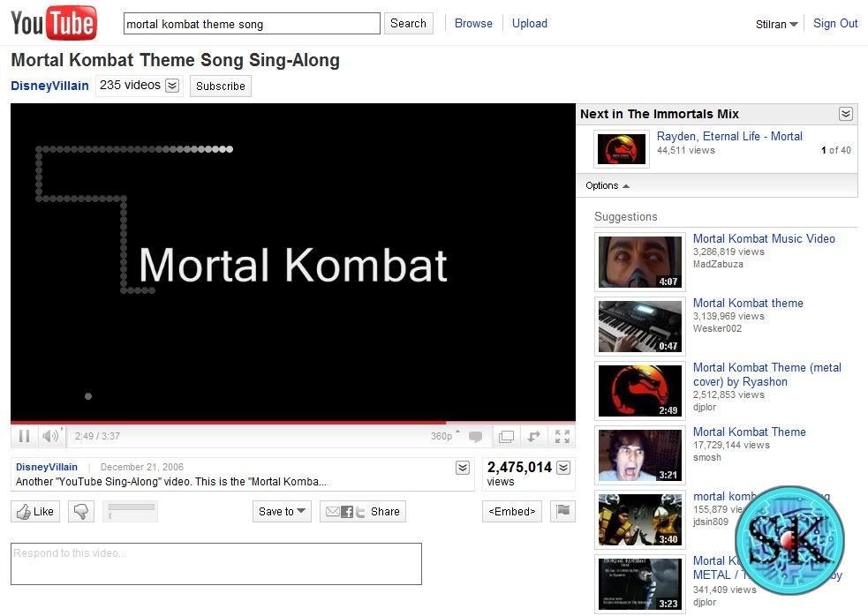Expand the view count statistics arrow
868x616 pixels.
(x=563, y=468)
